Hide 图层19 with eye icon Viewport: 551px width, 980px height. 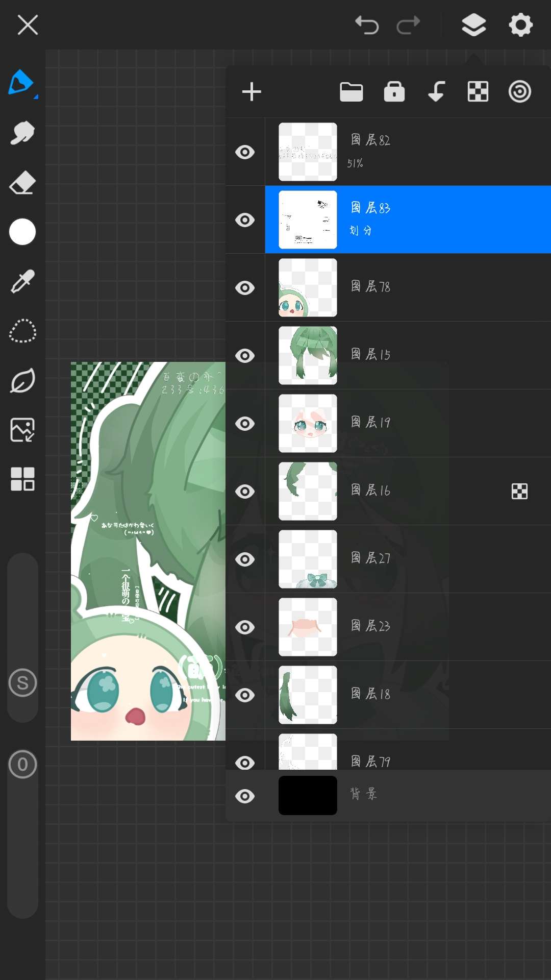tap(245, 424)
